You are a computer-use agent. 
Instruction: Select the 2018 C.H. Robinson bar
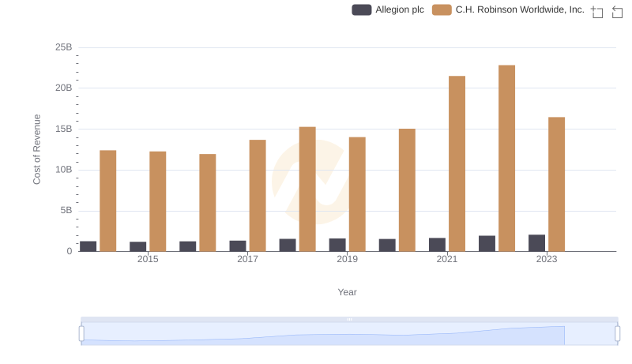coord(307,190)
